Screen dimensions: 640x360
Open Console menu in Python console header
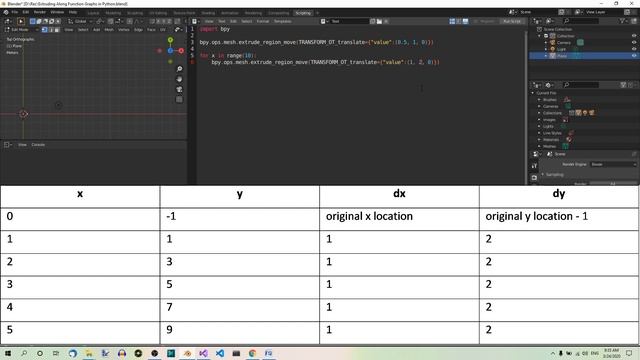38,145
